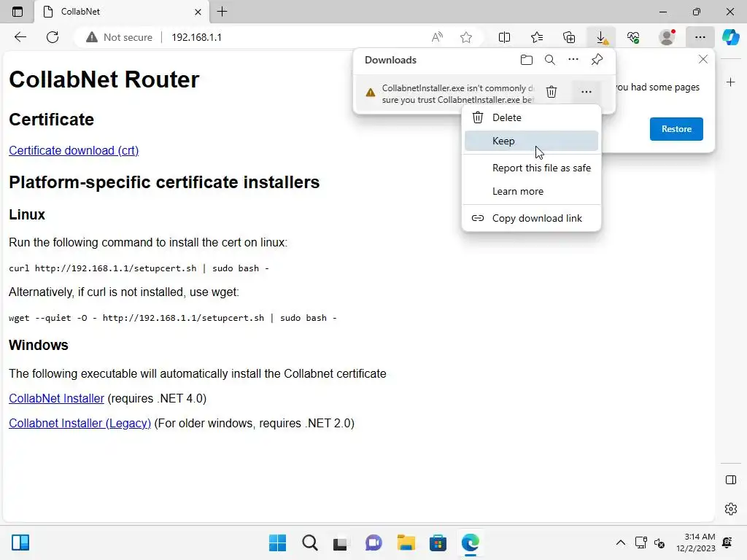Open the Chat app in taskbar
This screenshot has height=560, width=747.
click(x=373, y=542)
